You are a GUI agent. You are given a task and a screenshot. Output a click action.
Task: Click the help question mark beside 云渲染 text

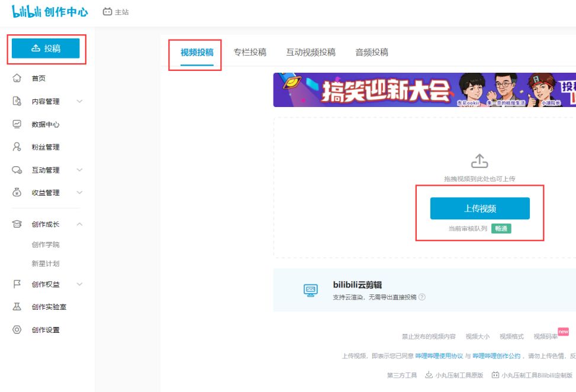[x=422, y=297]
